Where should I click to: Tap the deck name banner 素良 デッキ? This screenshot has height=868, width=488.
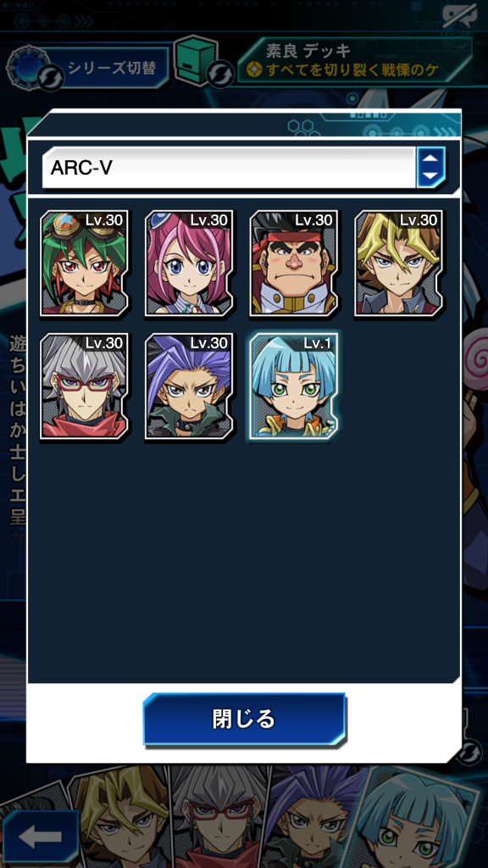(x=354, y=60)
